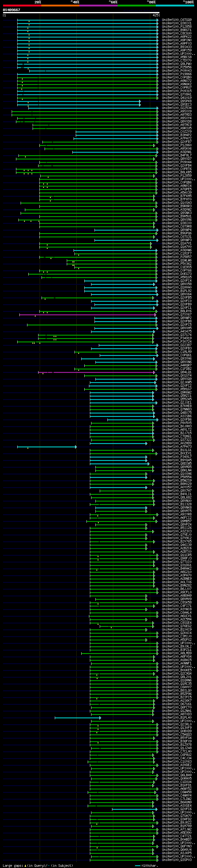Select hit label UniRef100_B3H4P2
Viewport: 197px width, 868px height.
coord(177,135)
